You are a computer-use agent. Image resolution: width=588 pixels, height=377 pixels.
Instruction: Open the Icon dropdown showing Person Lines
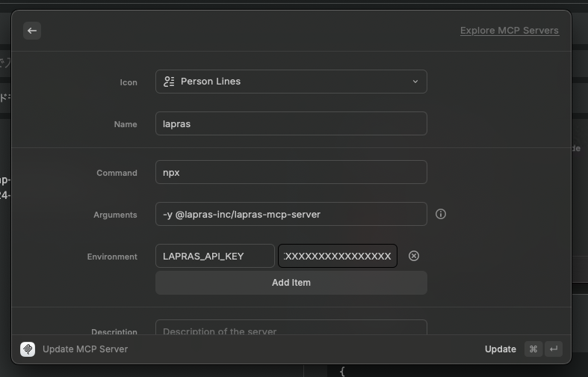[291, 82]
